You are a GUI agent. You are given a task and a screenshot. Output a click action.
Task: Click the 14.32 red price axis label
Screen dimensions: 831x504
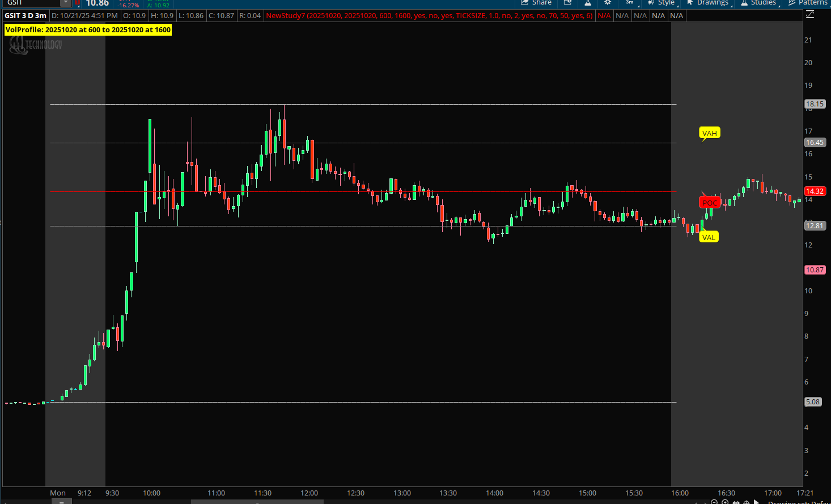[815, 191]
